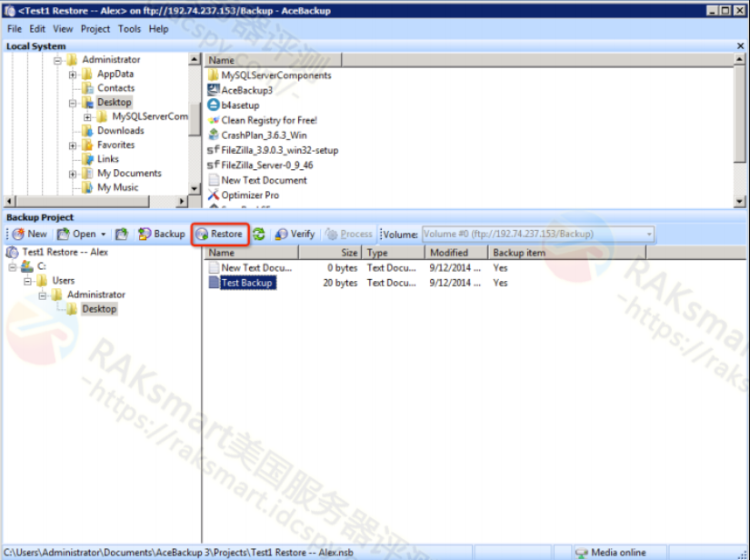Select the b4asetup file icon
The width and height of the screenshot is (750, 560).
click(x=214, y=105)
